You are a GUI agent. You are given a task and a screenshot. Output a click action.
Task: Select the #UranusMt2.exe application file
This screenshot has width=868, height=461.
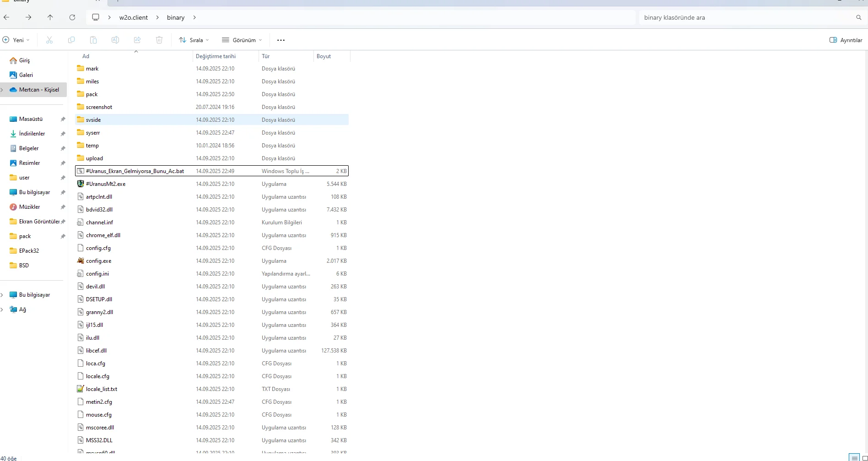coord(106,184)
